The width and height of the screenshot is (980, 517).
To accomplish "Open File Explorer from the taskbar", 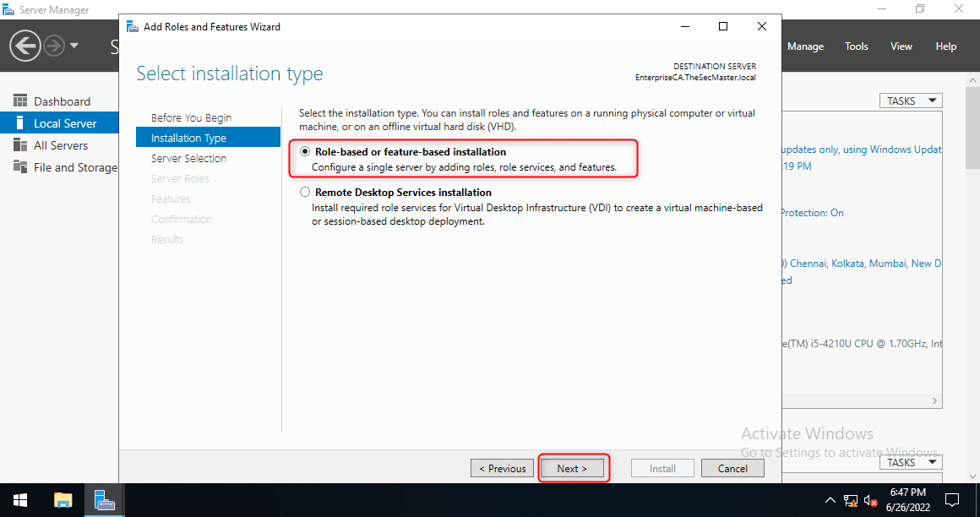I will coord(63,501).
